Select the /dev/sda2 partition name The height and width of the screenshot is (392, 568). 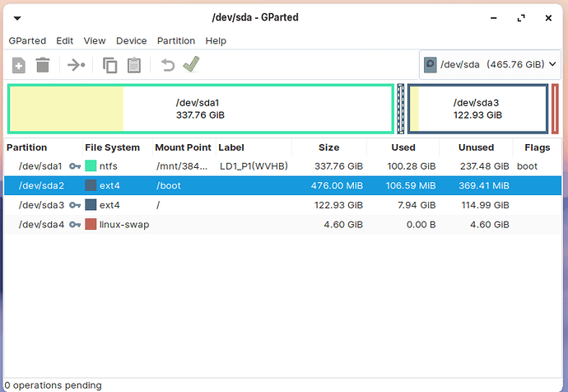(41, 186)
